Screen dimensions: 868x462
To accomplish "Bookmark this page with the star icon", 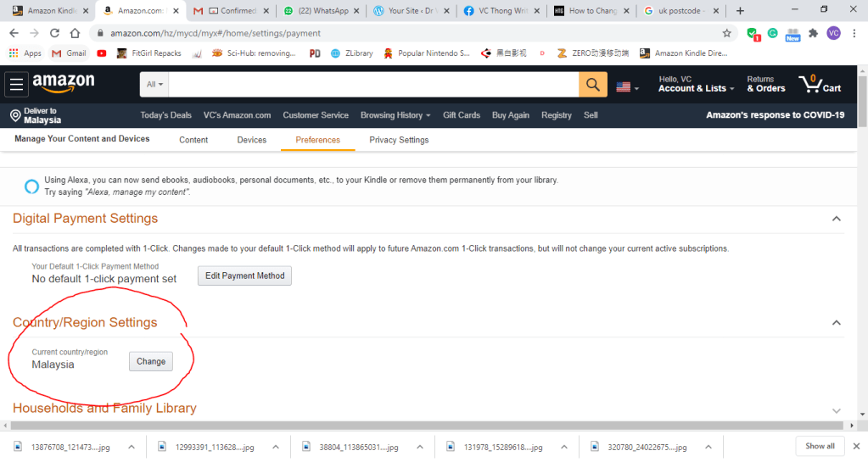I will [x=726, y=33].
